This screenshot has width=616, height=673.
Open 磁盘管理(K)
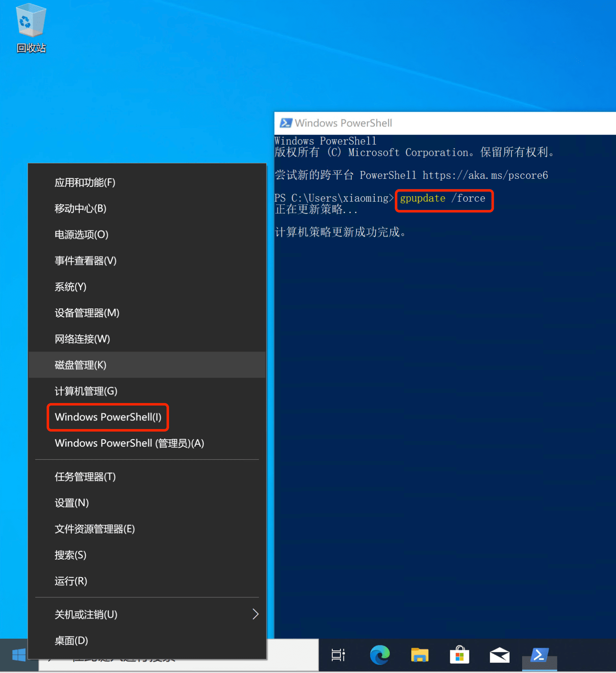[147, 365]
